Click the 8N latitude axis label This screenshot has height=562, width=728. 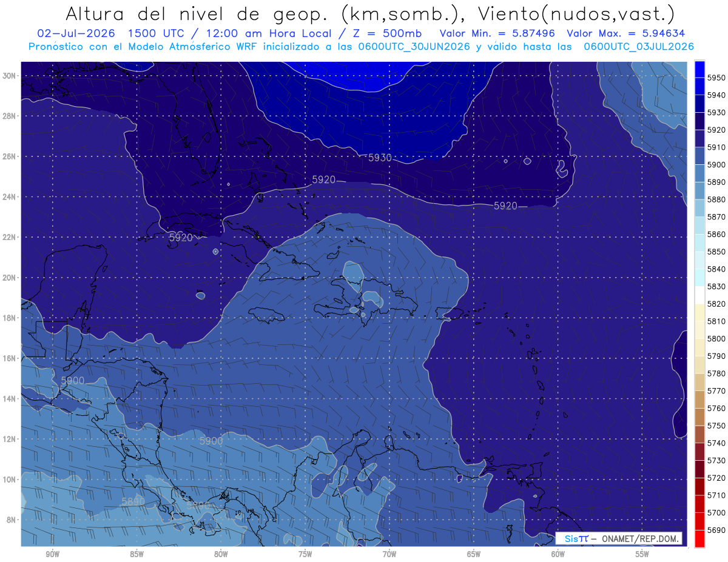click(11, 520)
